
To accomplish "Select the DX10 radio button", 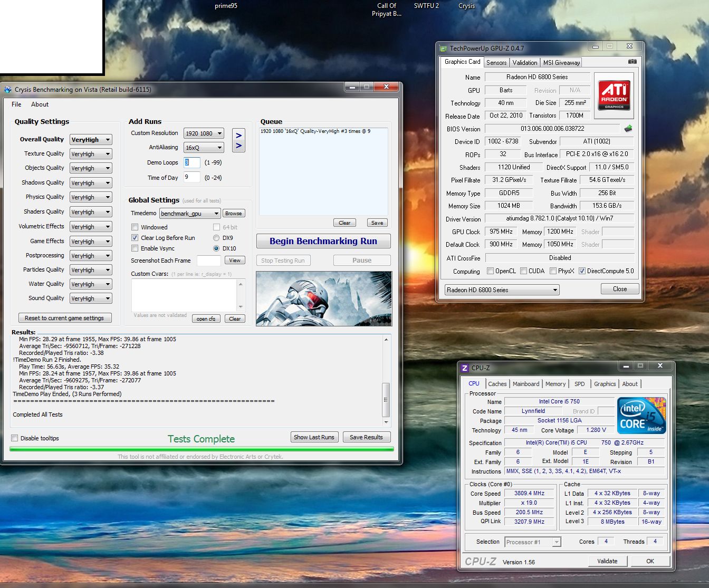I will click(216, 248).
